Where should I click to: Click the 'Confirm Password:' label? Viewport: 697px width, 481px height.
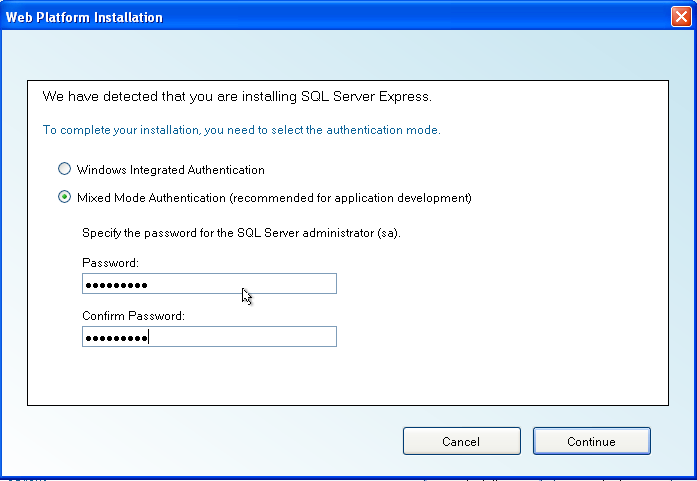click(133, 316)
